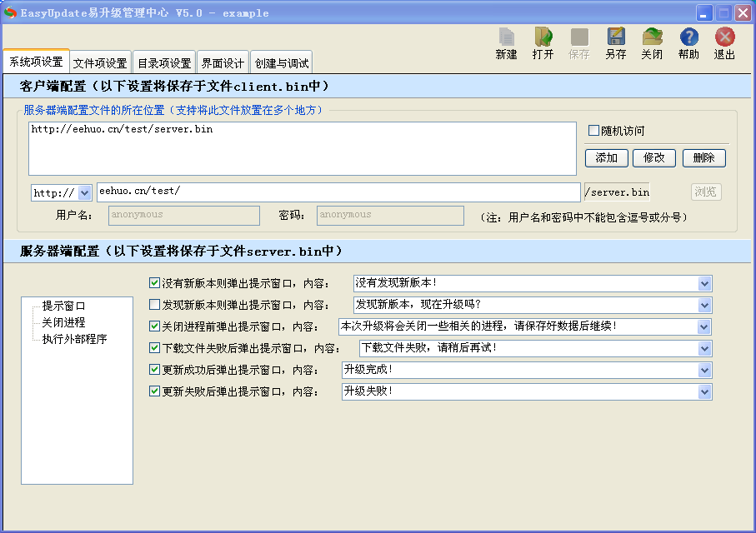Open the 创建与调试 tab

[x=282, y=63]
